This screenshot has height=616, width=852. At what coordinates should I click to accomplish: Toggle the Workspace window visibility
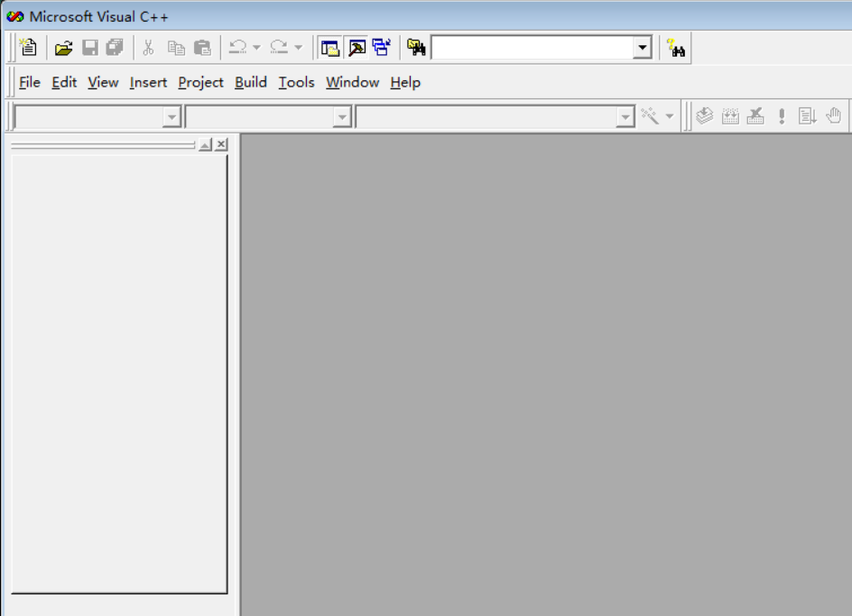pos(330,47)
